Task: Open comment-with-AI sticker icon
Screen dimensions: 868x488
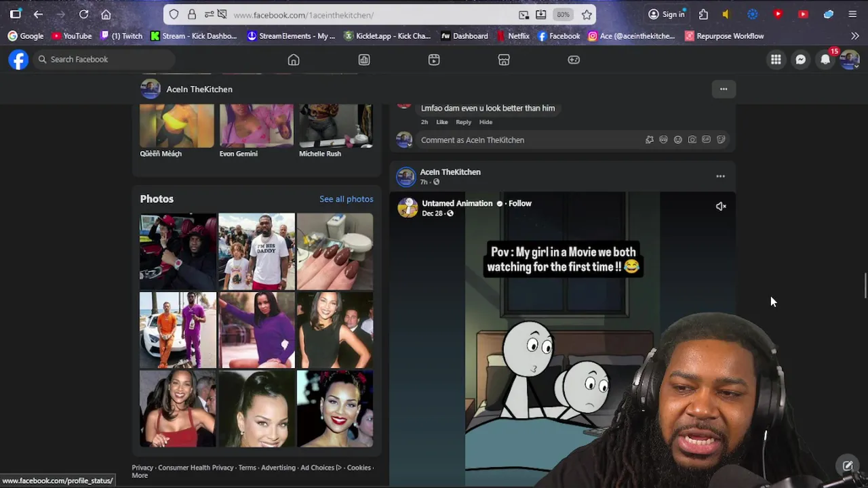Action: click(649, 140)
